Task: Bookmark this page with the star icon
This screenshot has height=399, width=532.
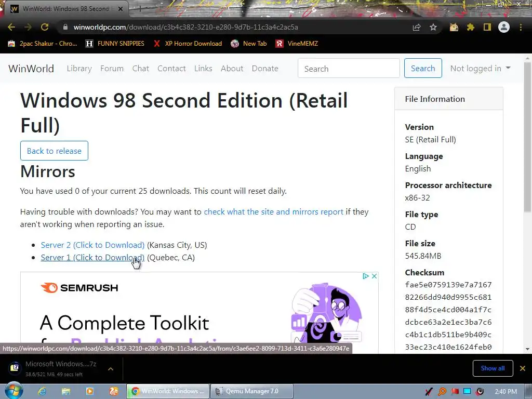Action: coord(433,27)
